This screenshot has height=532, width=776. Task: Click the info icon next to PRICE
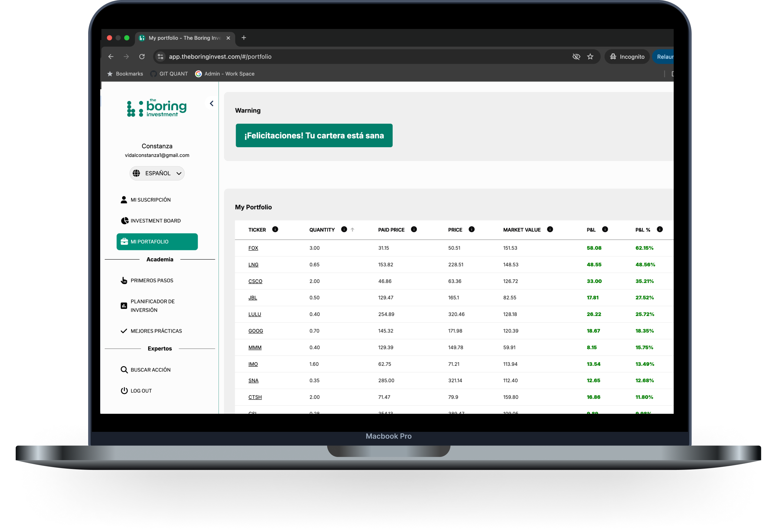471,230
